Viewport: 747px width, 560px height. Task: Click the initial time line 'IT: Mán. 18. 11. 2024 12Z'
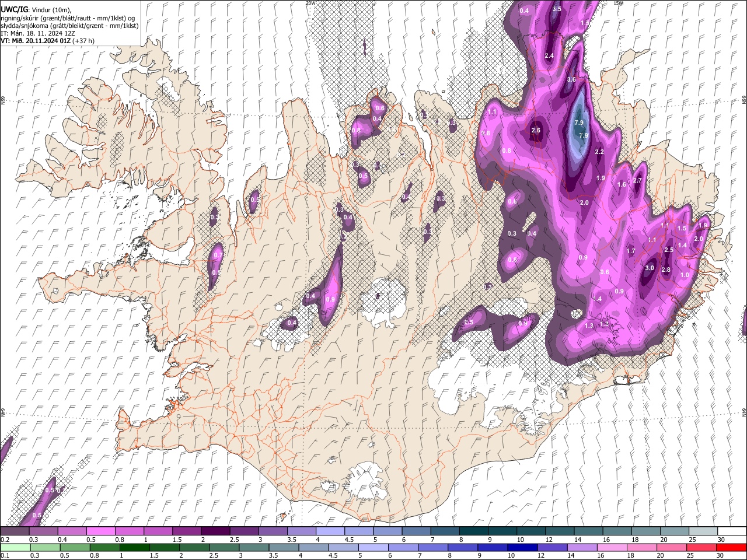pos(38,33)
